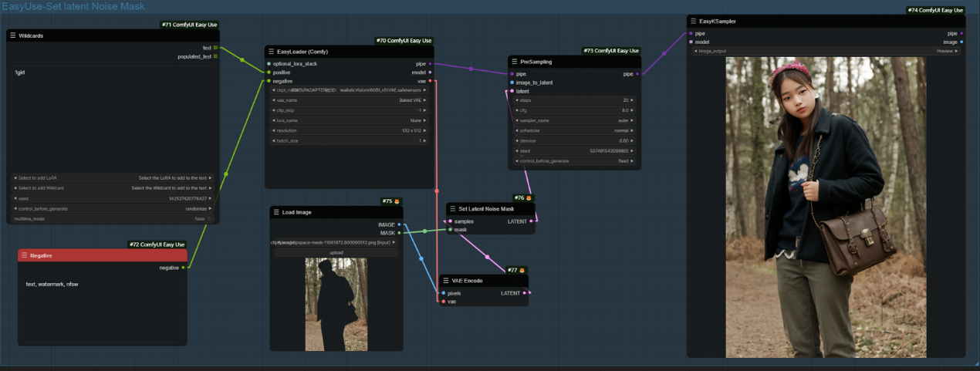The width and height of the screenshot is (980, 371).
Task: Click the VAE Encode node menu icon
Action: point(446,281)
